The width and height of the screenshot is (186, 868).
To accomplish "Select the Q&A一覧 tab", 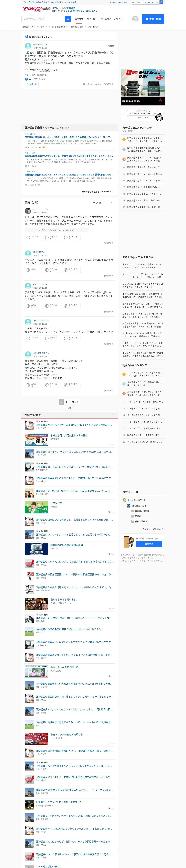I will 91,19.
